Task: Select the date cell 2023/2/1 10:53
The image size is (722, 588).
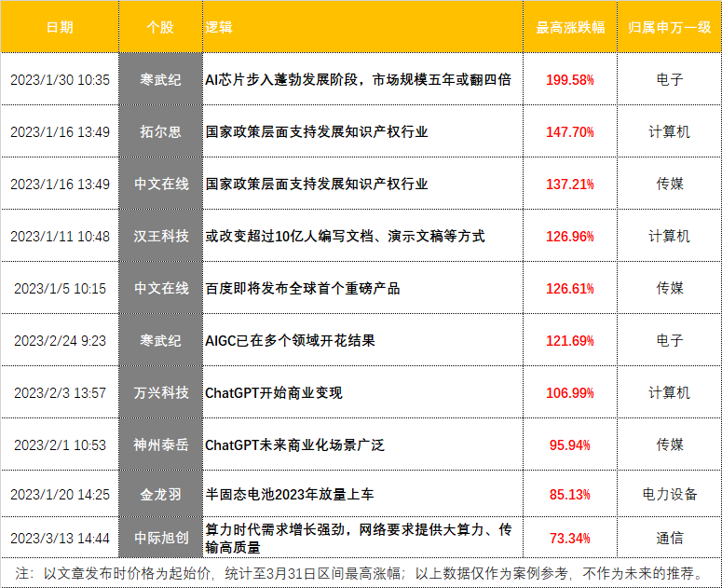Action: tap(60, 445)
